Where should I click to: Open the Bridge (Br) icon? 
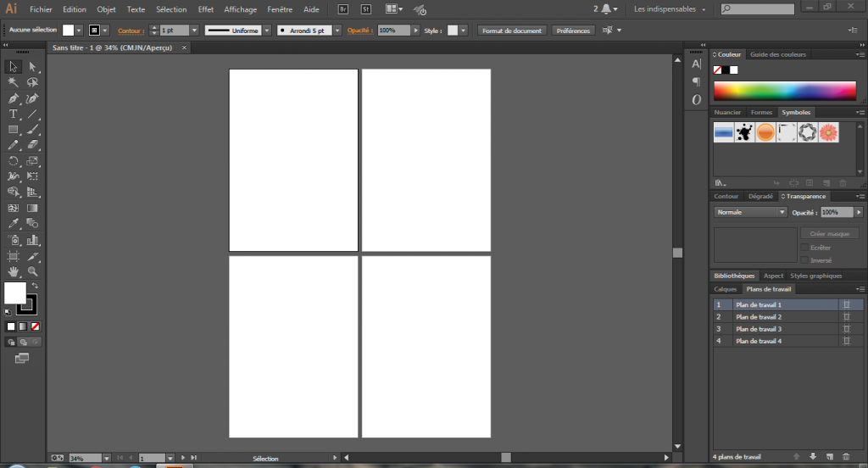343,8
